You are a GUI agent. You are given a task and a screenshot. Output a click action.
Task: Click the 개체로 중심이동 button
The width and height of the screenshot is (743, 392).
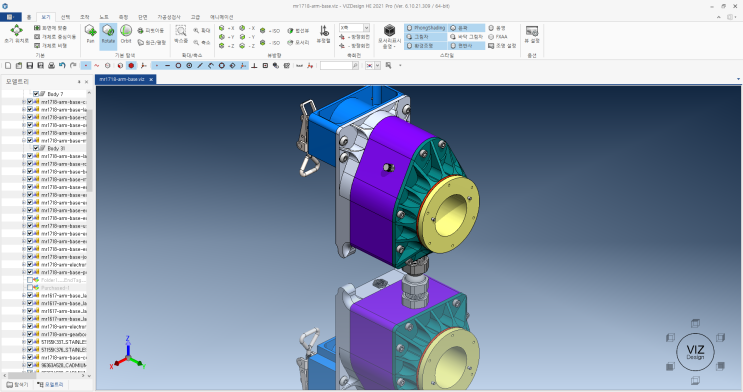55,36
